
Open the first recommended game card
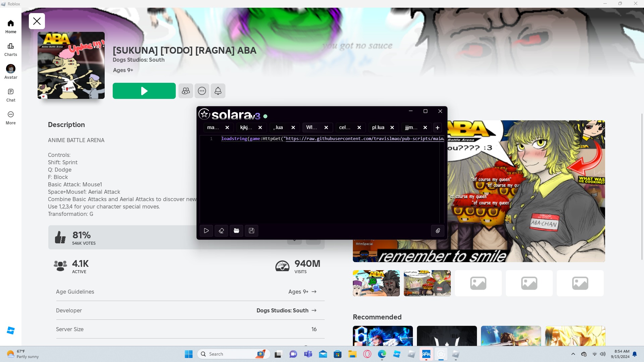pos(383,336)
